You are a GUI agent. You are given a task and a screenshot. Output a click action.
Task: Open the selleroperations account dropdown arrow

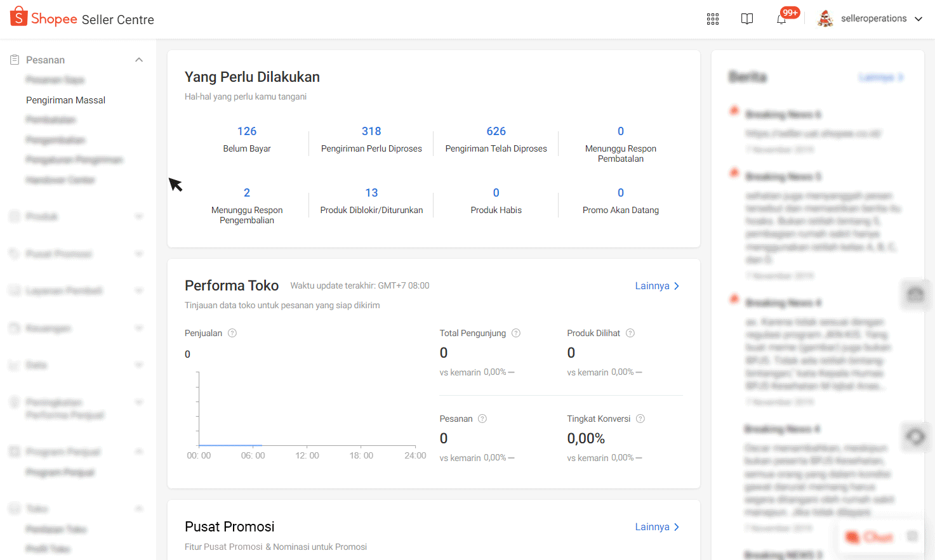[x=918, y=19]
